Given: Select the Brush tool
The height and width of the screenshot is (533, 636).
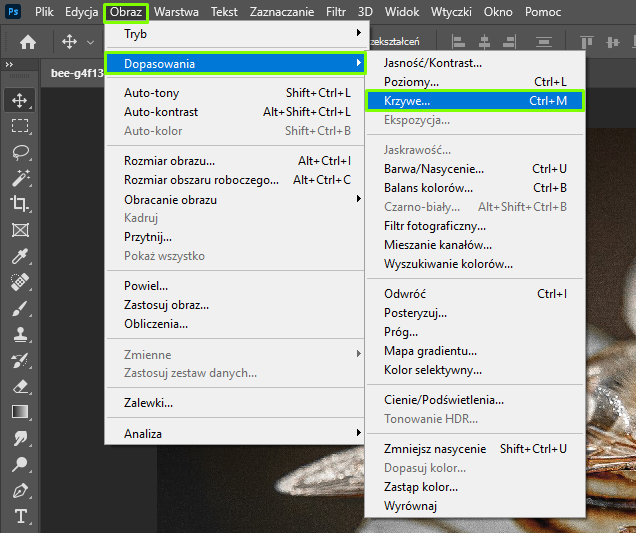Looking at the screenshot, I should coord(20,308).
